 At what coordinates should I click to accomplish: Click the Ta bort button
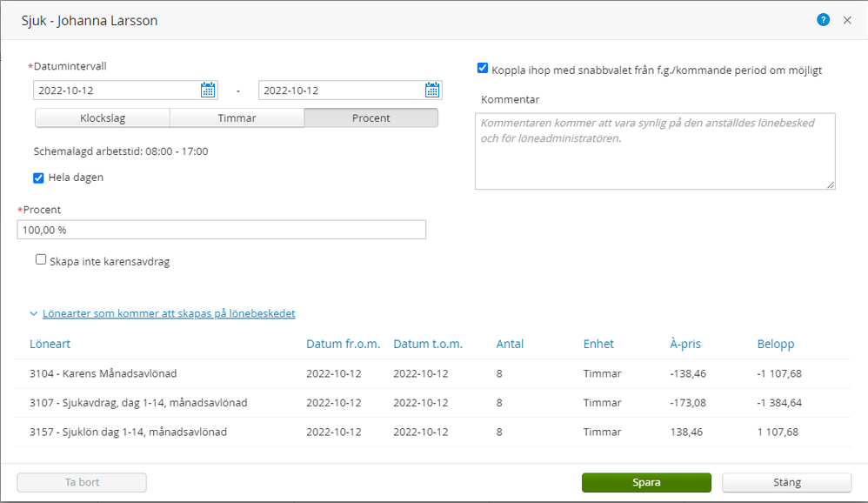point(82,482)
